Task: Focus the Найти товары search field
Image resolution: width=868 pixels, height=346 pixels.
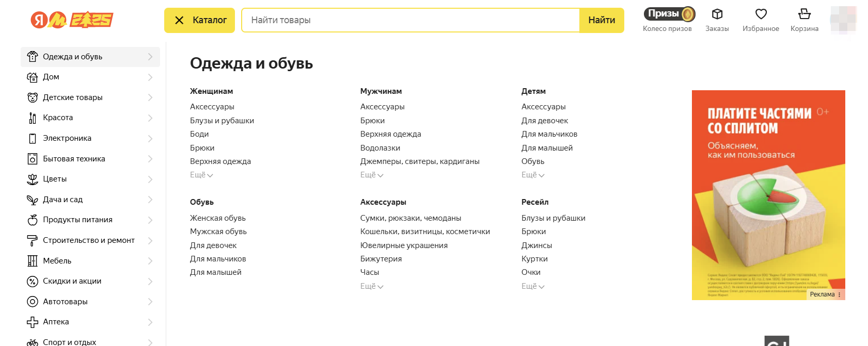Action: tap(411, 20)
